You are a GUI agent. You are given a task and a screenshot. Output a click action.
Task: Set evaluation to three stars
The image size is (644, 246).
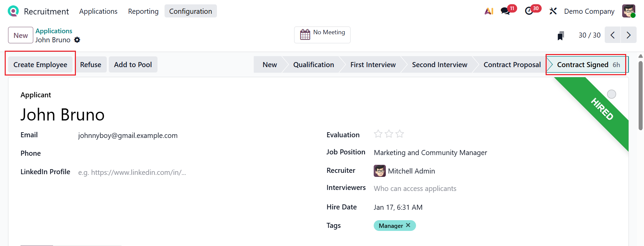pos(400,134)
